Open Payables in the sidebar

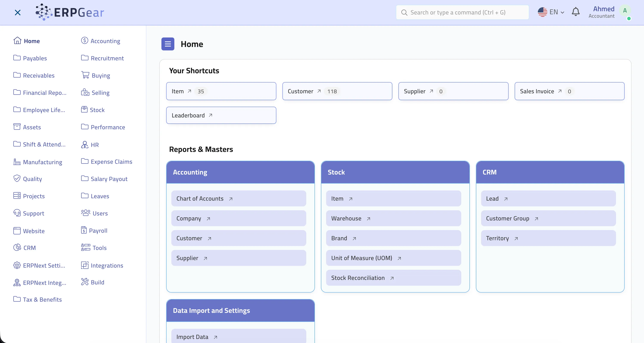(x=30, y=58)
